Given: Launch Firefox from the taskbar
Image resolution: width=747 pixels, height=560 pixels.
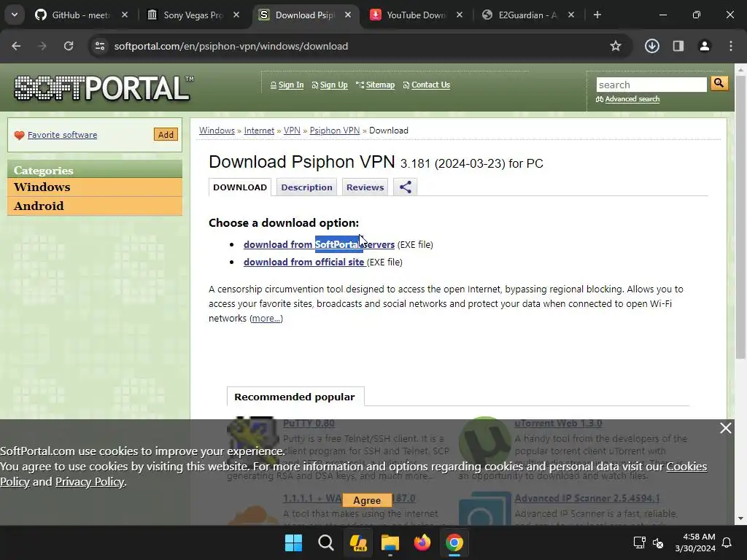Looking at the screenshot, I should (x=422, y=542).
